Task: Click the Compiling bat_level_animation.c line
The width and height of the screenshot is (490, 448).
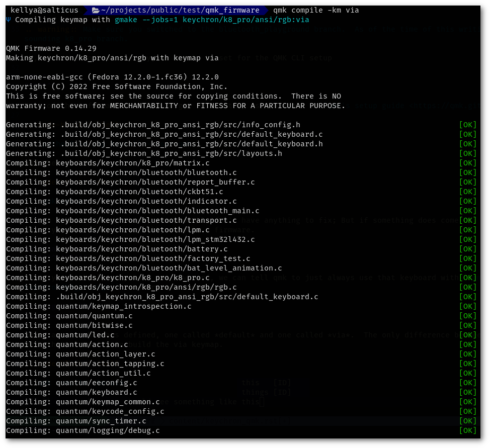Action: 144,268
